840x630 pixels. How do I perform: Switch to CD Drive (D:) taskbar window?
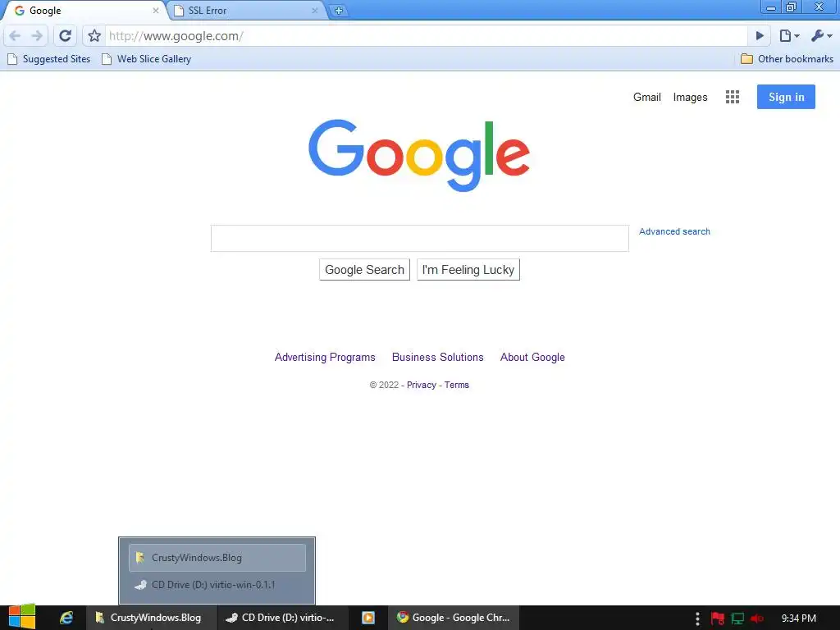[x=283, y=617]
